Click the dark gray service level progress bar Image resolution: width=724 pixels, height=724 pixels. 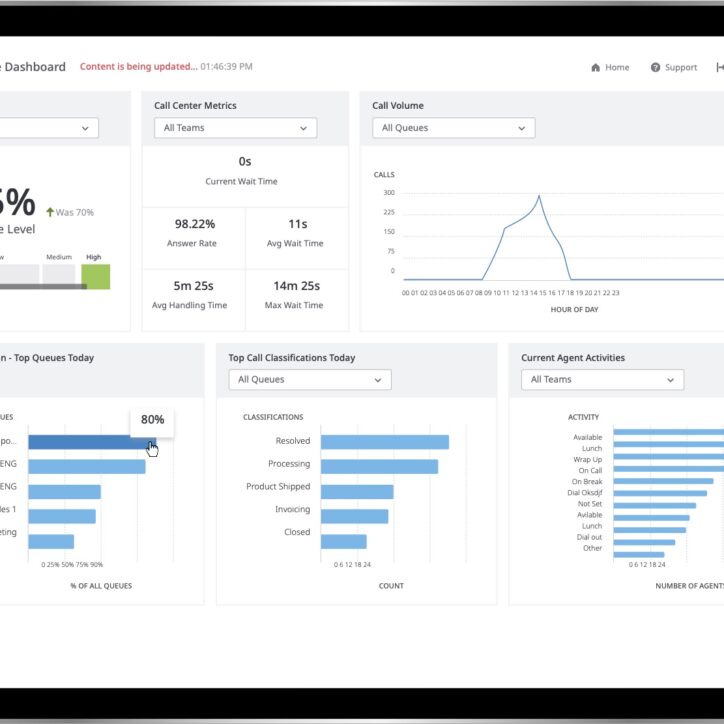(40, 287)
